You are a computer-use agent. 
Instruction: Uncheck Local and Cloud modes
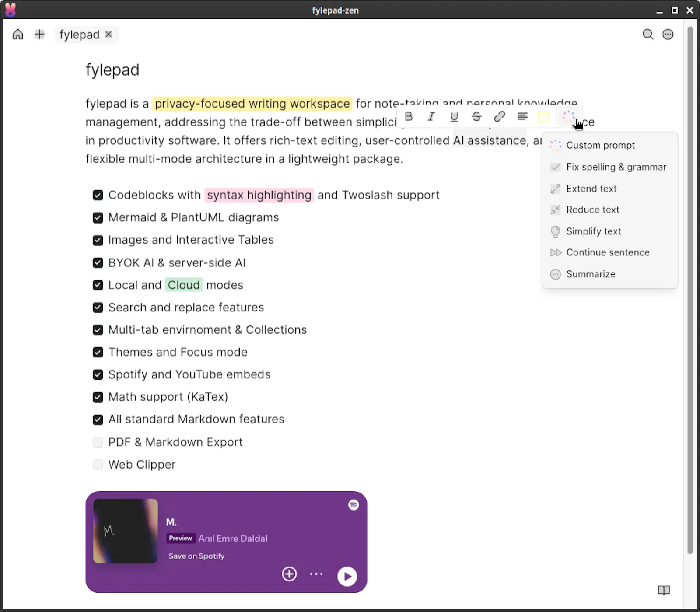point(98,285)
